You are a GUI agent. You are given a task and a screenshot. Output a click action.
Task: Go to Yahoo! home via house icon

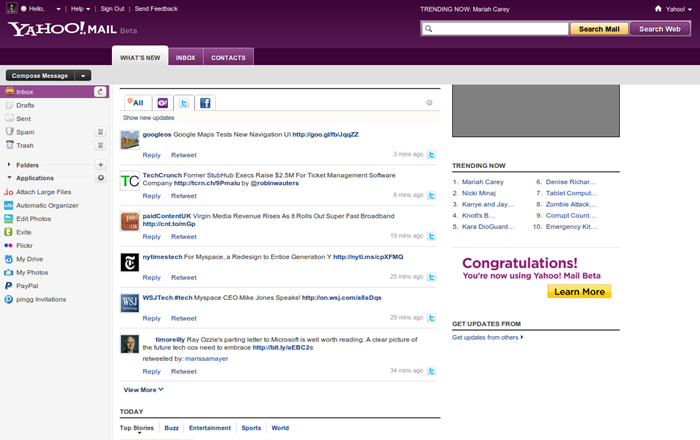[658, 8]
